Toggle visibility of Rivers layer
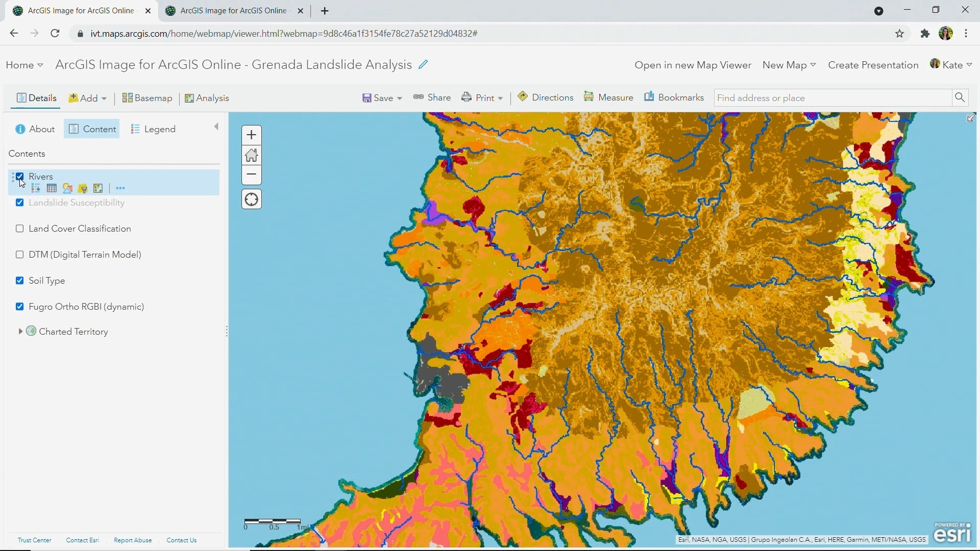 19,176
